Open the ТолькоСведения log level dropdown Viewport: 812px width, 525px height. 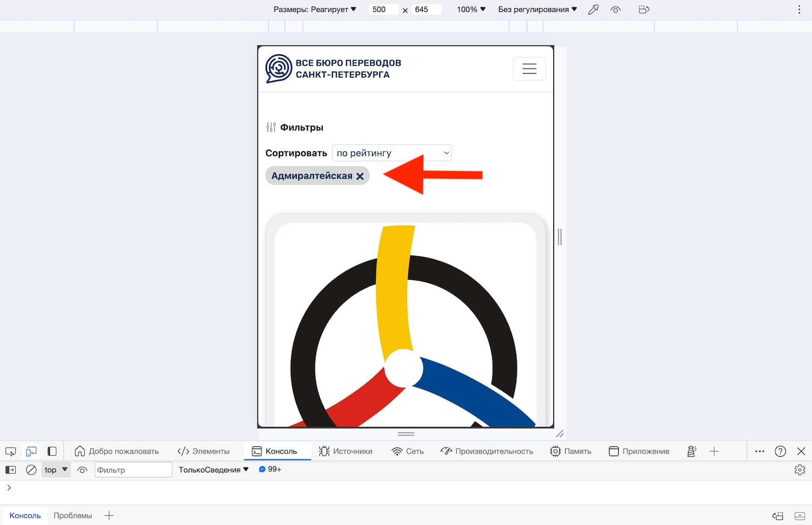tap(214, 470)
